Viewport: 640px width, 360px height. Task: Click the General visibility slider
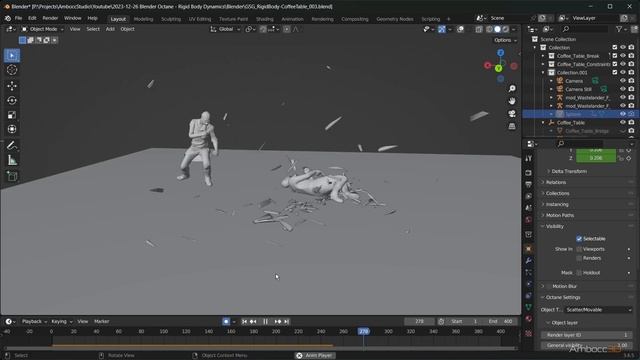coord(587,345)
